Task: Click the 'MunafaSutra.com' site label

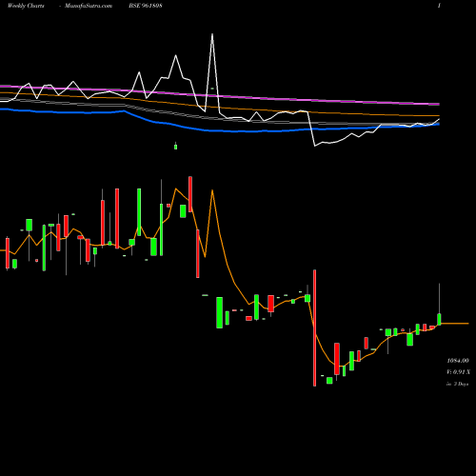Action: [x=89, y=6]
